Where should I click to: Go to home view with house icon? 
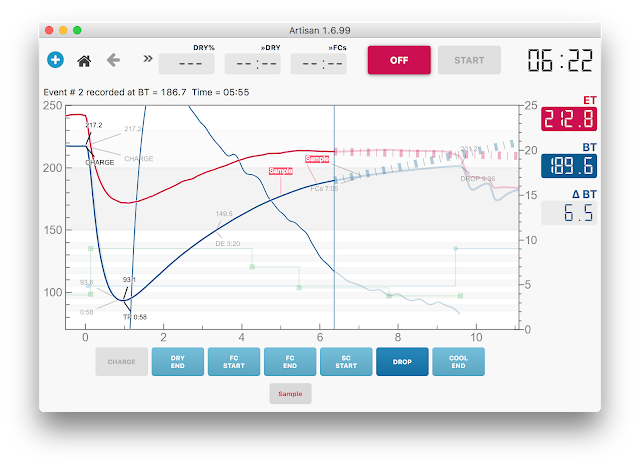click(84, 61)
